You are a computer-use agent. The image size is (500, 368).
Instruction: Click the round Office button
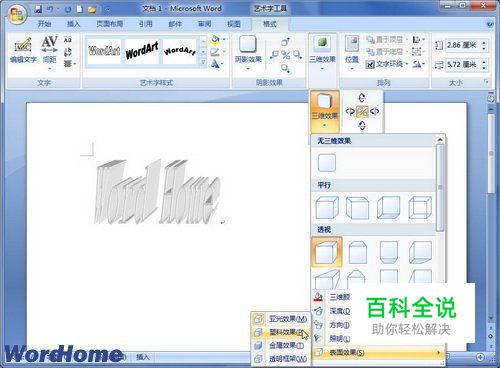[17, 15]
